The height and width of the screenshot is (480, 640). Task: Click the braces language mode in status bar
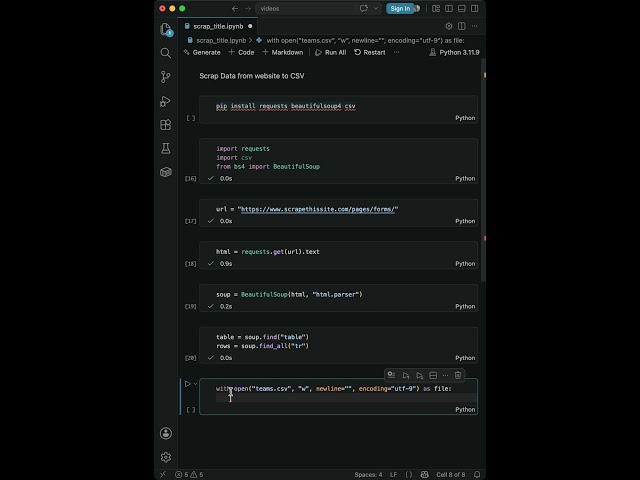[409, 474]
